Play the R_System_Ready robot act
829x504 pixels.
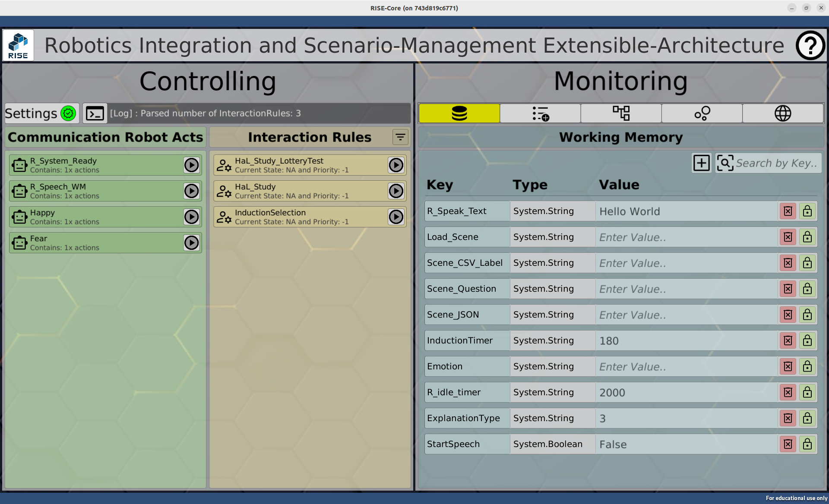tap(191, 165)
